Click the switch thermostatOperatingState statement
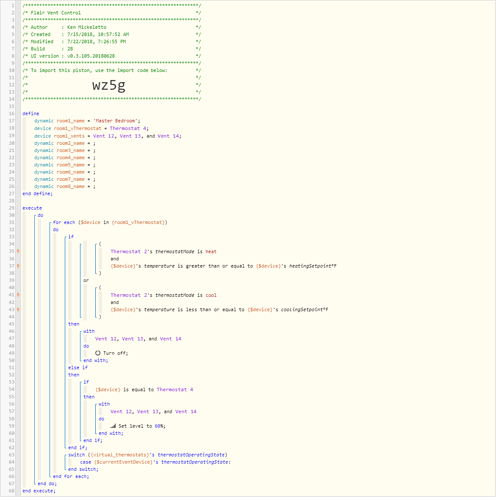The image size is (498, 500). (148, 456)
